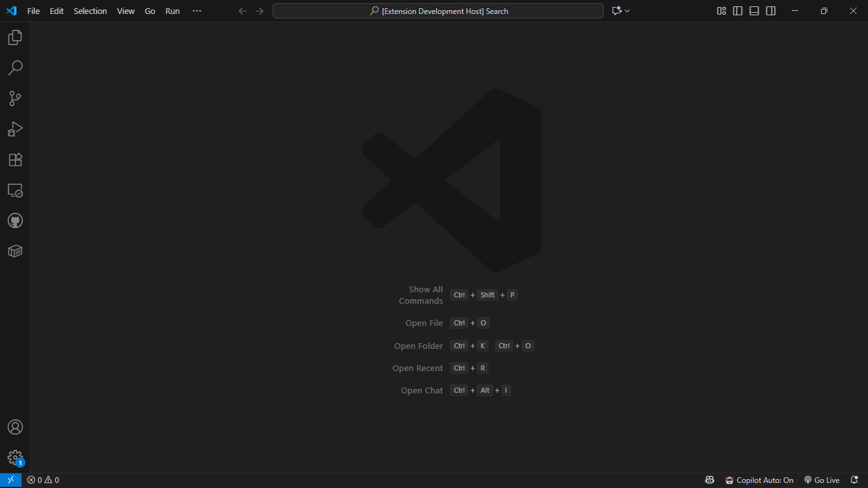
Task: Toggle the primary side bar
Action: point(738,11)
